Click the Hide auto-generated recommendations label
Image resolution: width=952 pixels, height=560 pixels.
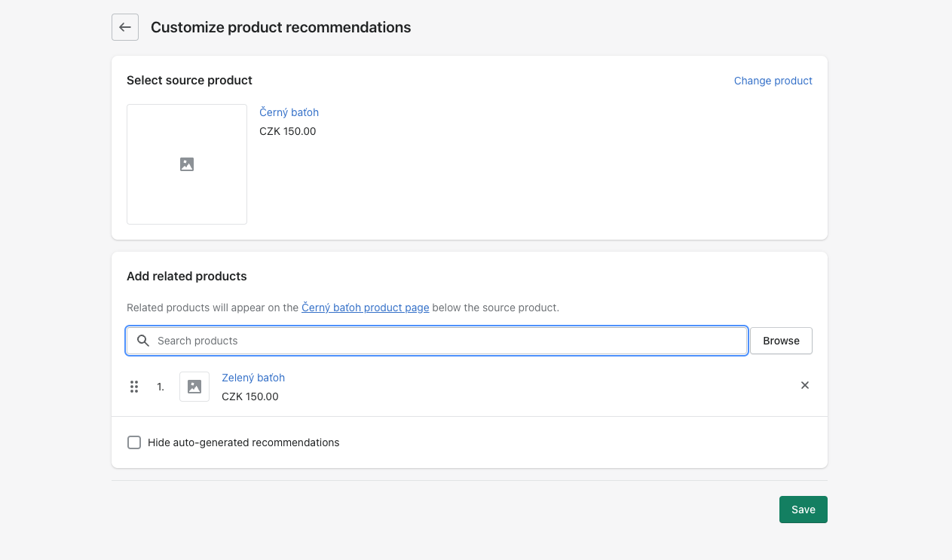pos(243,442)
